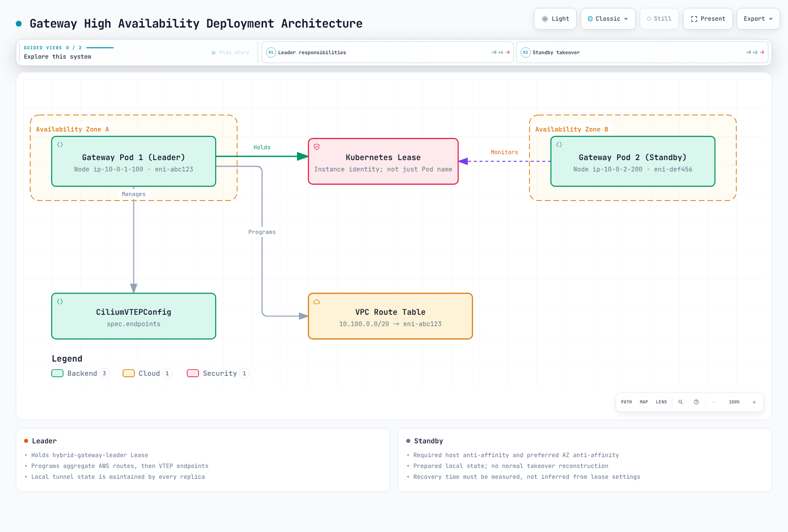Select the Leader responsibilities guided view

point(388,52)
